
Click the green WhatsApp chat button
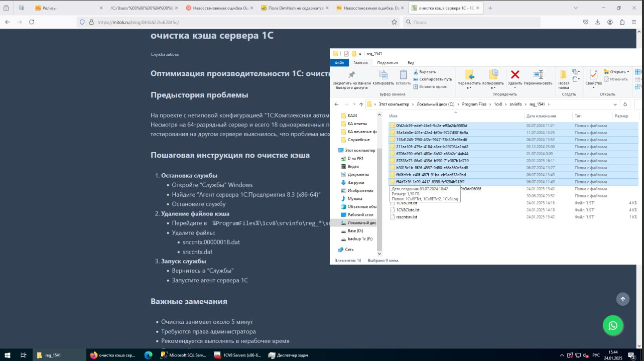coord(613,325)
